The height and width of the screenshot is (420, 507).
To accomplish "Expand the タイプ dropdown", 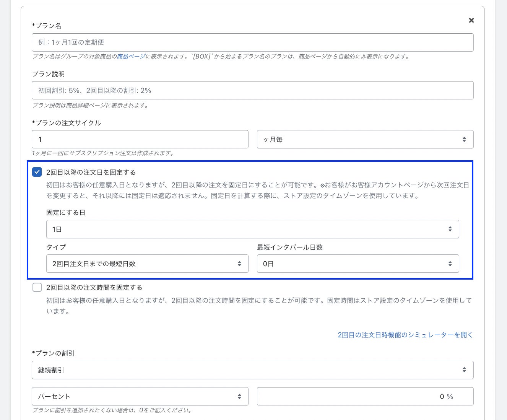I will pyautogui.click(x=147, y=264).
